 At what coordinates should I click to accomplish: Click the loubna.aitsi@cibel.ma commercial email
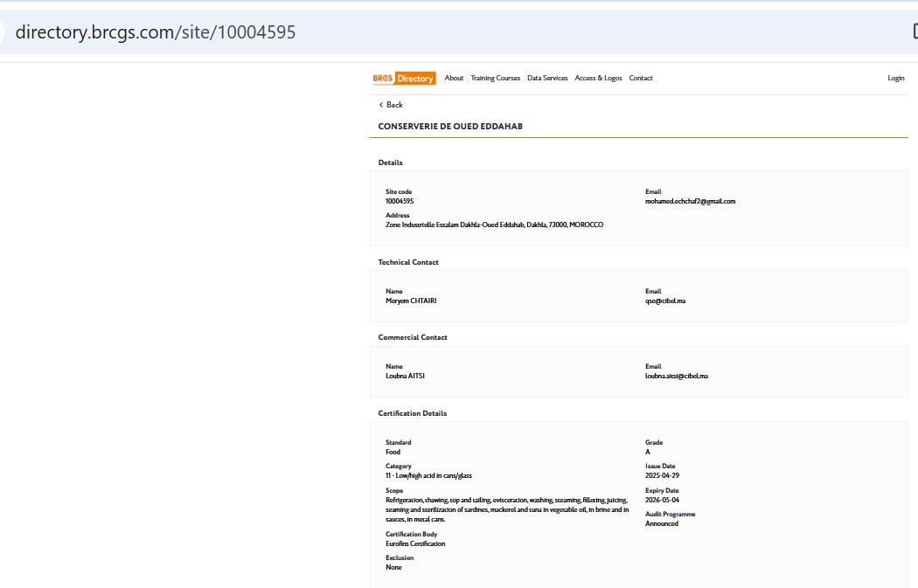point(676,377)
